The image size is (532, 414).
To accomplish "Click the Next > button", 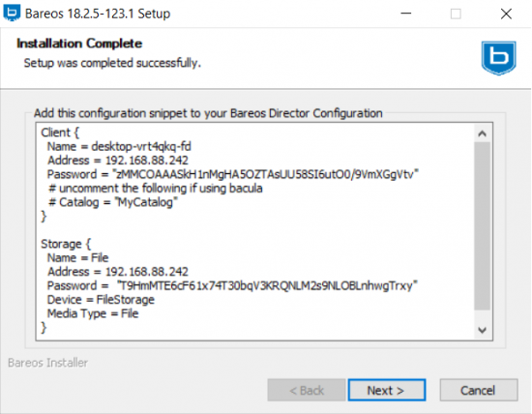I will (x=387, y=390).
